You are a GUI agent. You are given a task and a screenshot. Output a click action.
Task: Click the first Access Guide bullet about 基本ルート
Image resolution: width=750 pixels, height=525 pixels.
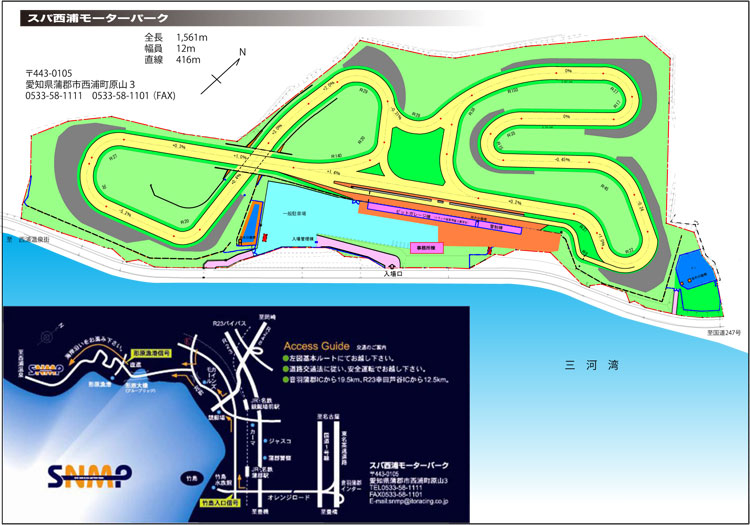[x=339, y=358]
